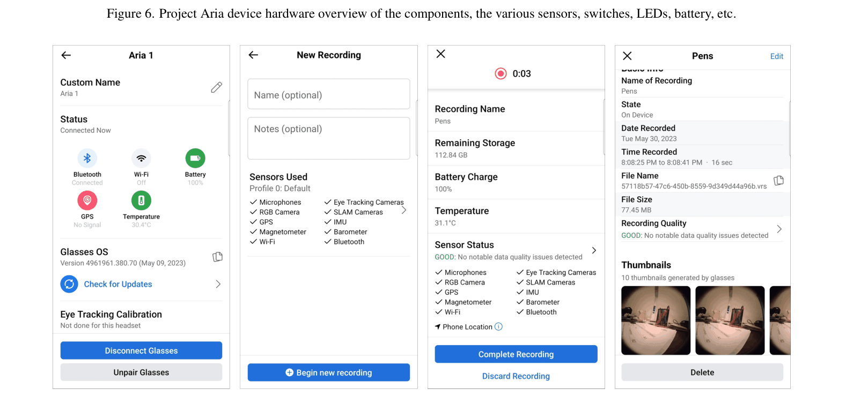Click the Name (optional) field
Viewport: 868px width, 404px height.
pyautogui.click(x=328, y=94)
